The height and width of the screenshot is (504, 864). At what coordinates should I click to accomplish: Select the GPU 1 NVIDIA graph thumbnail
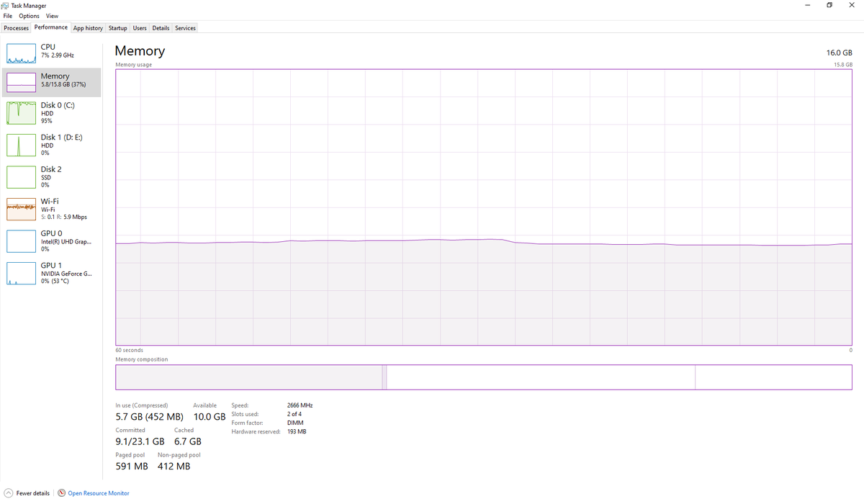[x=22, y=273]
